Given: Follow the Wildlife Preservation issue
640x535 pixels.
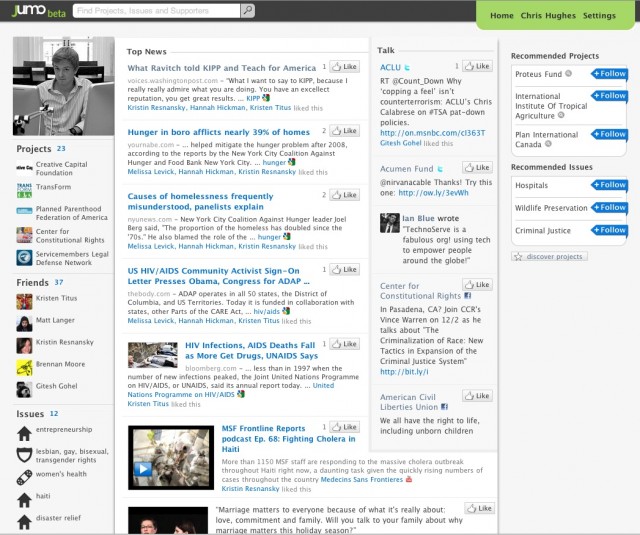Looking at the screenshot, I should 609,207.
